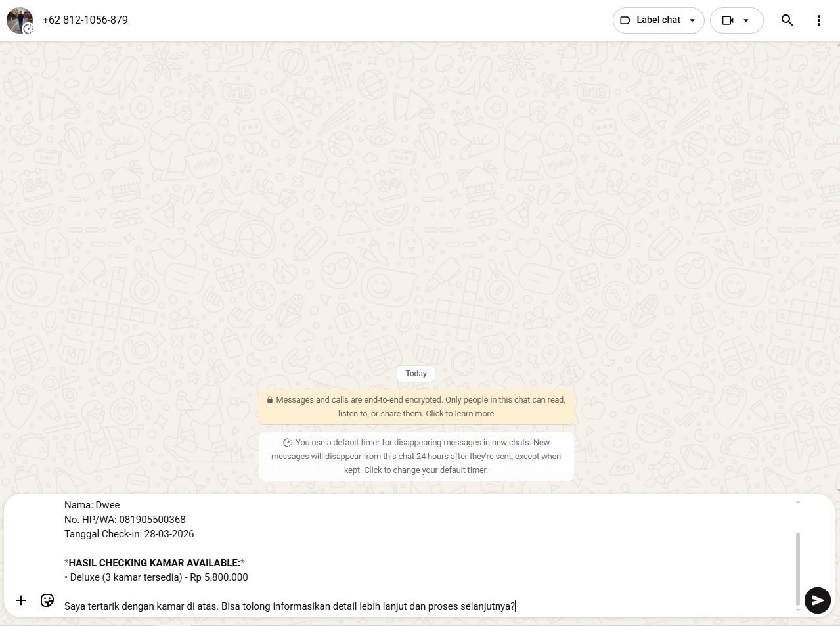The height and width of the screenshot is (626, 840).
Task: Search within this conversation
Action: 786,20
